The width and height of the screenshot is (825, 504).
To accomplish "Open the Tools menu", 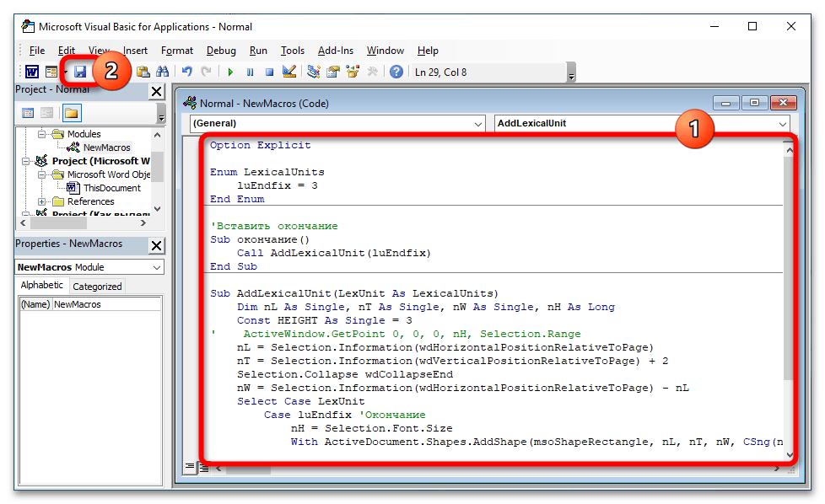I will 293,51.
